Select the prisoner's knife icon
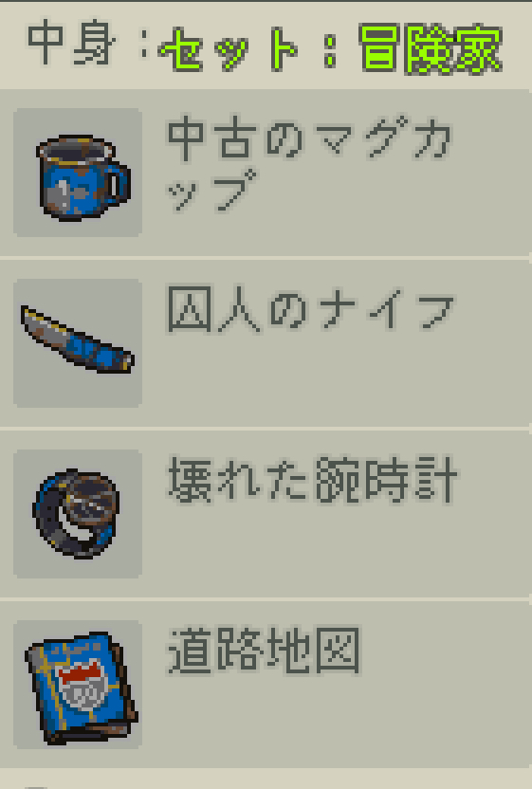Image resolution: width=532 pixels, height=789 pixels. point(78,339)
